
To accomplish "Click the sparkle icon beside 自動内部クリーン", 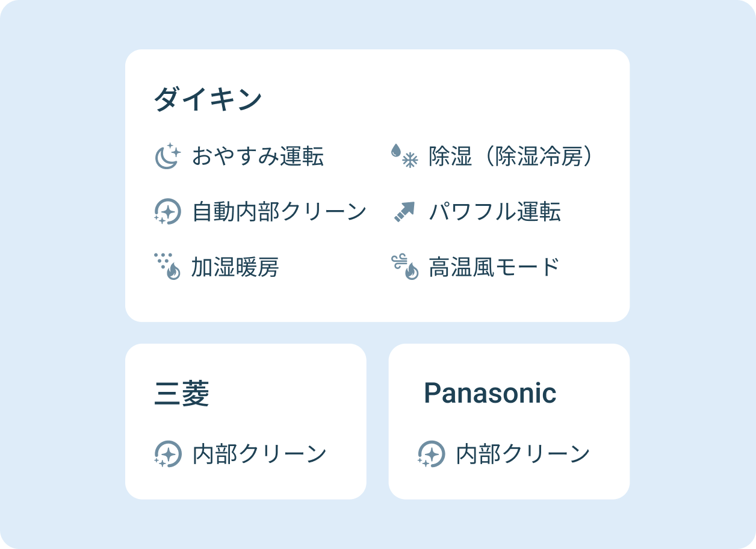I will tap(167, 211).
